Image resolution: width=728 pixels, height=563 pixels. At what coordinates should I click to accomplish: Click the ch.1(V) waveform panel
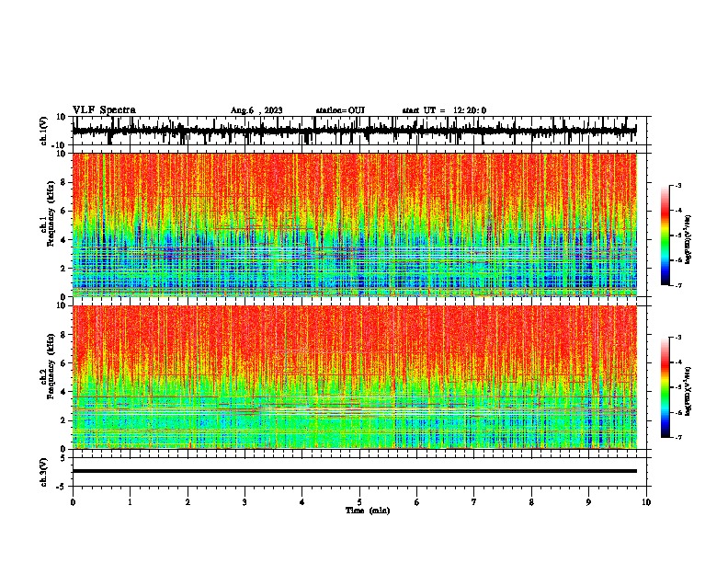click(361, 131)
